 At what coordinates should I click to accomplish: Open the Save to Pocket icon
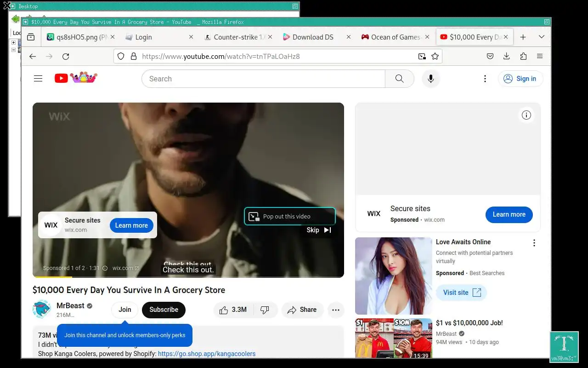[490, 56]
